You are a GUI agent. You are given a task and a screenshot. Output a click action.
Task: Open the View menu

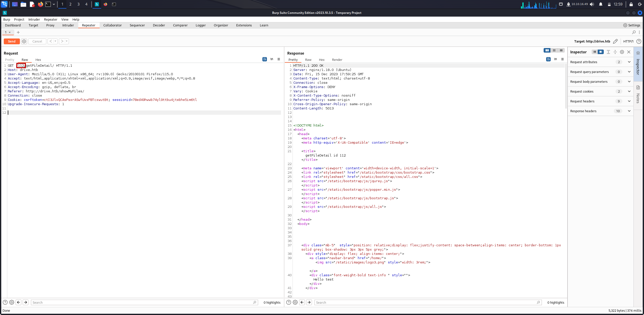click(x=65, y=19)
